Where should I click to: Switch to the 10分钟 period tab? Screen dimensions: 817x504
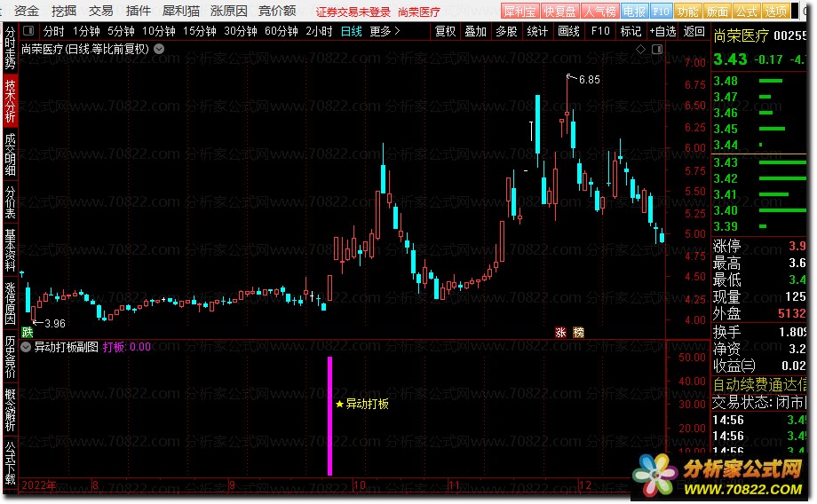pyautogui.click(x=159, y=31)
